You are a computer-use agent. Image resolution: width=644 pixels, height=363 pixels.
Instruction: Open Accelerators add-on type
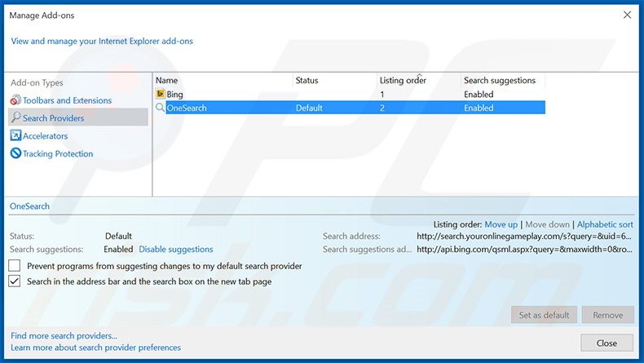45,135
